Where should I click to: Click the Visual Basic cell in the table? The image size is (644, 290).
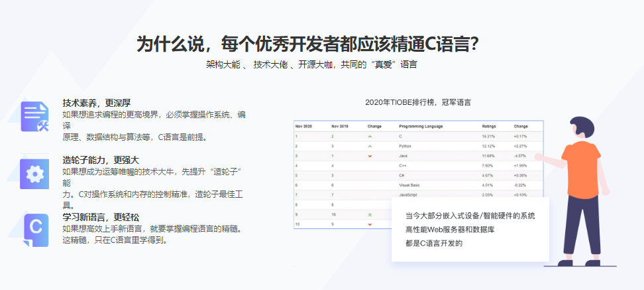pos(409,186)
